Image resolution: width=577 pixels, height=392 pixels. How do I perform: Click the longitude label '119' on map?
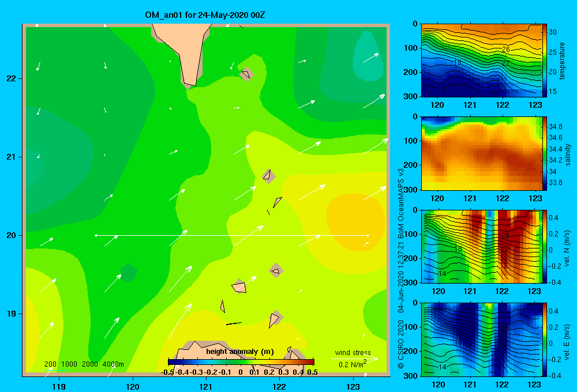coord(59,386)
